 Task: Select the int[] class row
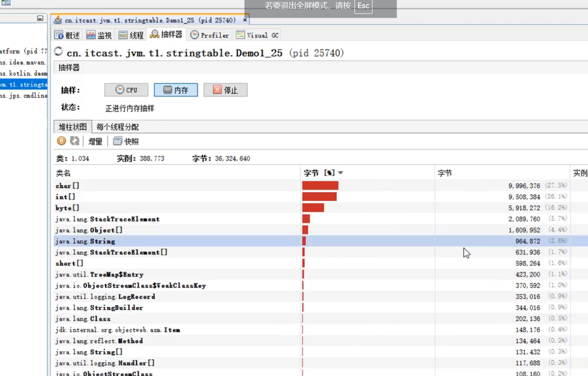pyautogui.click(x=321, y=197)
